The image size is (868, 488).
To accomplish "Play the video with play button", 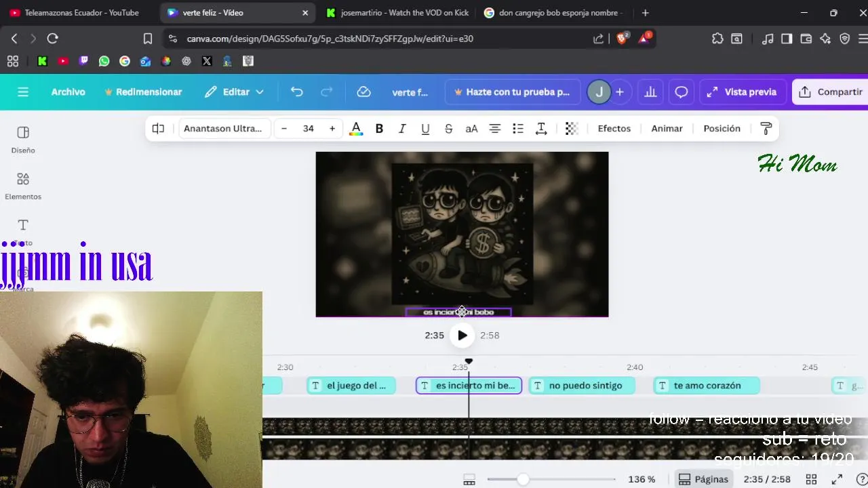I will pos(462,335).
